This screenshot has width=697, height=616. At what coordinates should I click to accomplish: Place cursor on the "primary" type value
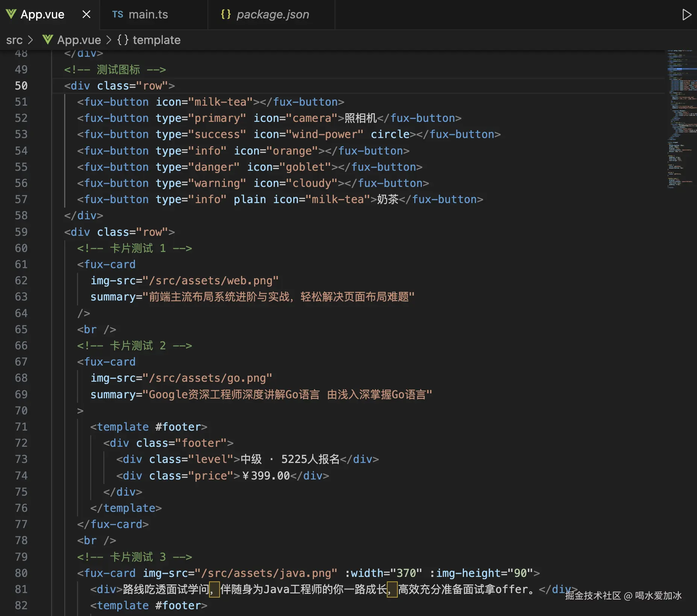click(x=217, y=118)
